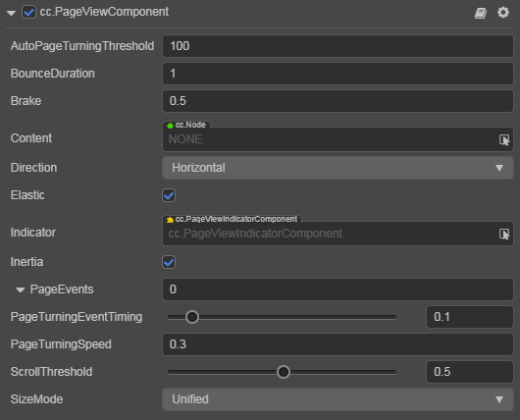
Task: Click the ScrollThreshold slider handle
Action: pyautogui.click(x=284, y=372)
